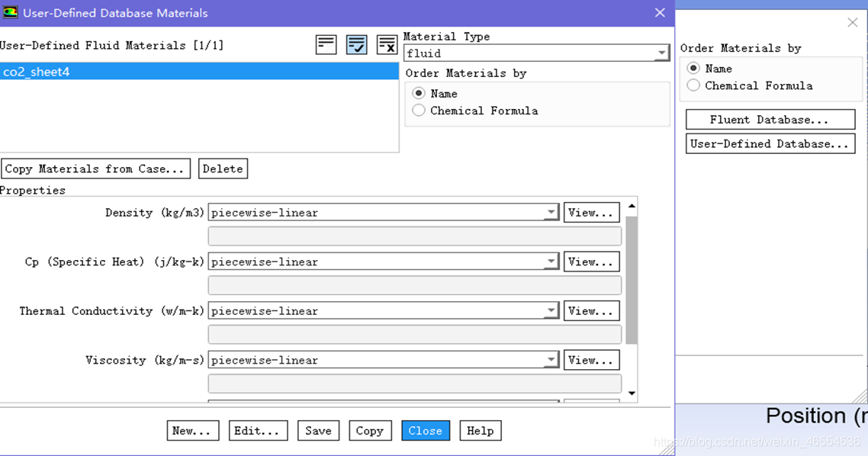Click Edit to modify the material
This screenshot has height=456, width=868.
258,431
